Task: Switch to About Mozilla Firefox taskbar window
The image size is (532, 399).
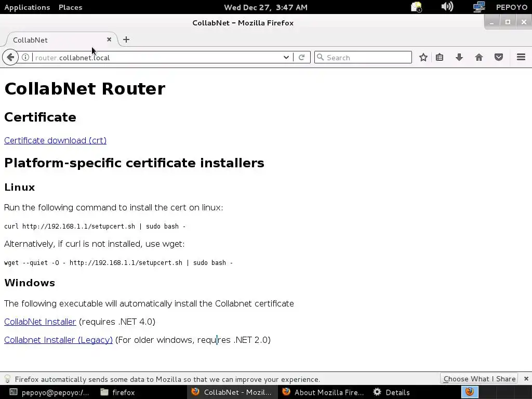Action: tap(323, 392)
